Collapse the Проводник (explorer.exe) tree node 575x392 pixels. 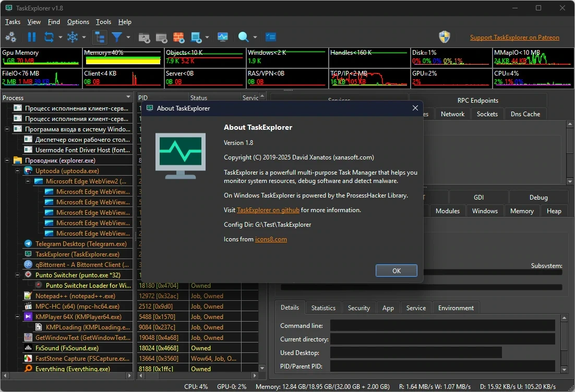(x=7, y=161)
